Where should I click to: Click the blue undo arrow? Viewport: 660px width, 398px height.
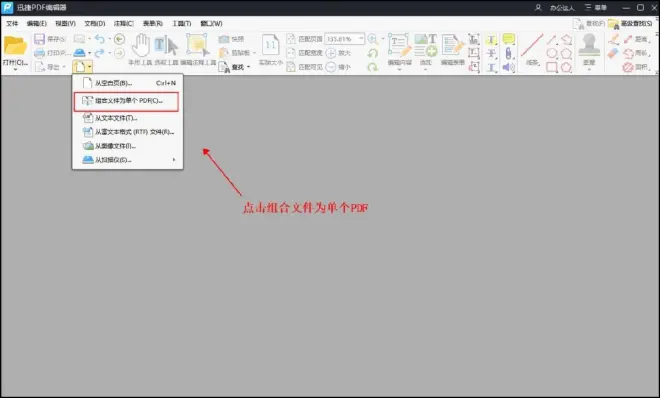pos(99,39)
